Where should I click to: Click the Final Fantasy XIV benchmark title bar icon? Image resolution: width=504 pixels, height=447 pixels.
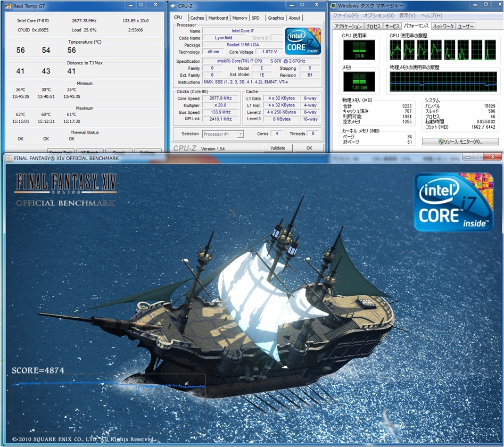point(10,158)
